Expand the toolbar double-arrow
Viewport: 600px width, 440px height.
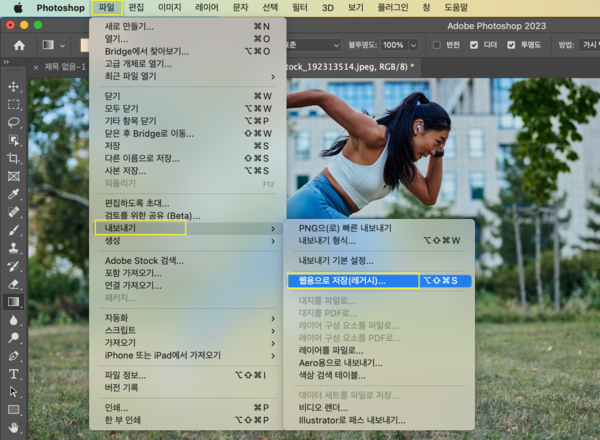coord(7,62)
